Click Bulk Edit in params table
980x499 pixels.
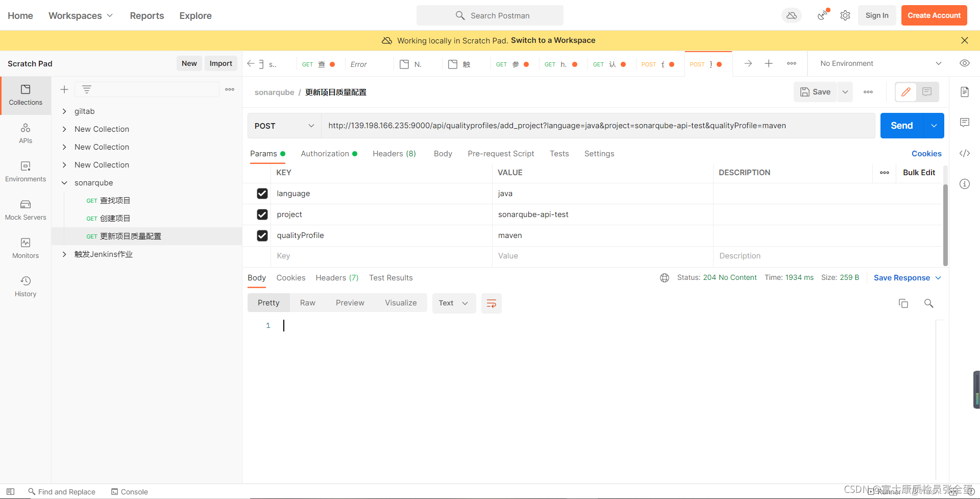pos(919,173)
